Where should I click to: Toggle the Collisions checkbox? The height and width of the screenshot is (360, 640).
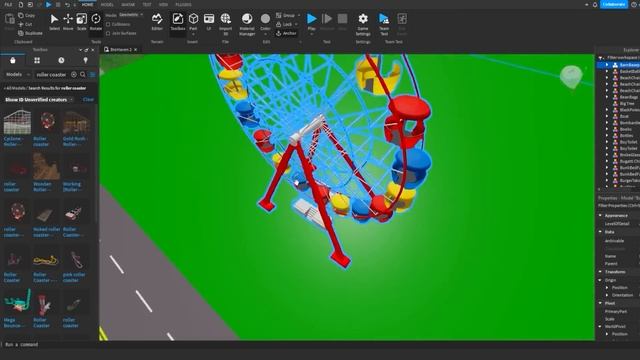click(x=108, y=24)
